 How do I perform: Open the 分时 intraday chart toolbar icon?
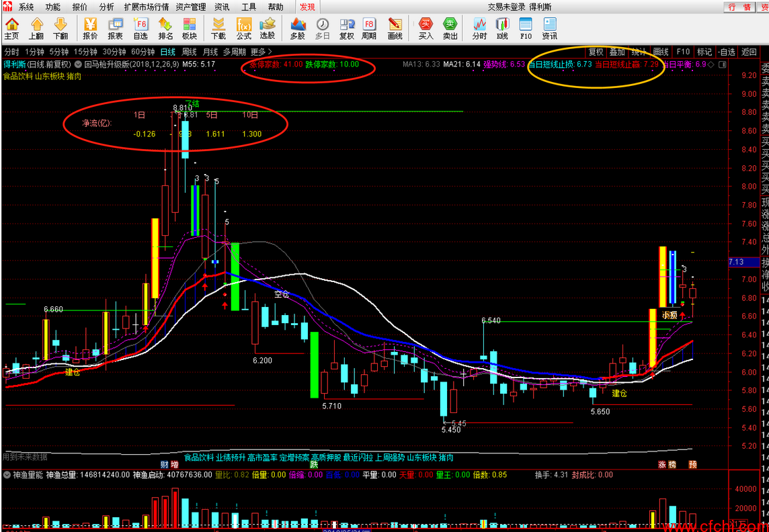coord(480,28)
